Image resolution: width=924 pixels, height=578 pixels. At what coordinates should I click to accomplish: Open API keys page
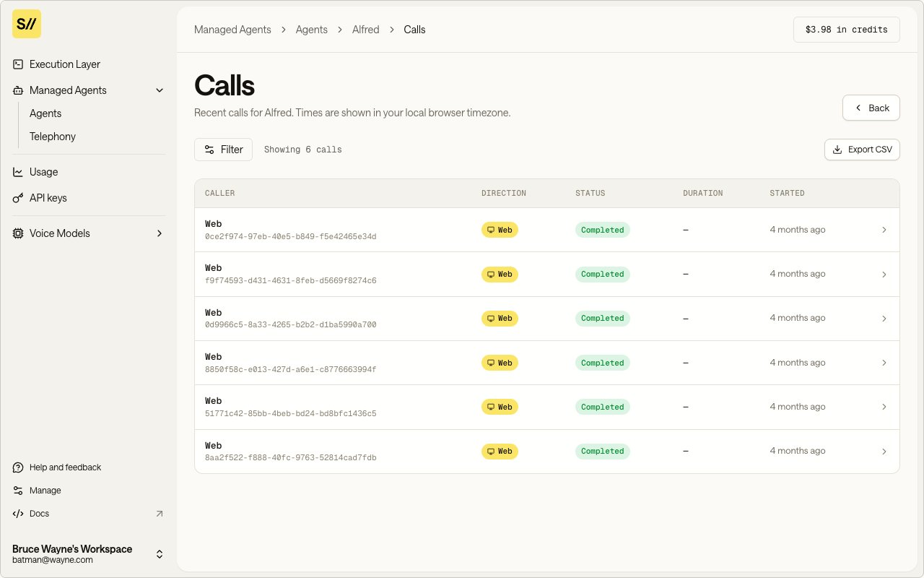tap(89, 198)
